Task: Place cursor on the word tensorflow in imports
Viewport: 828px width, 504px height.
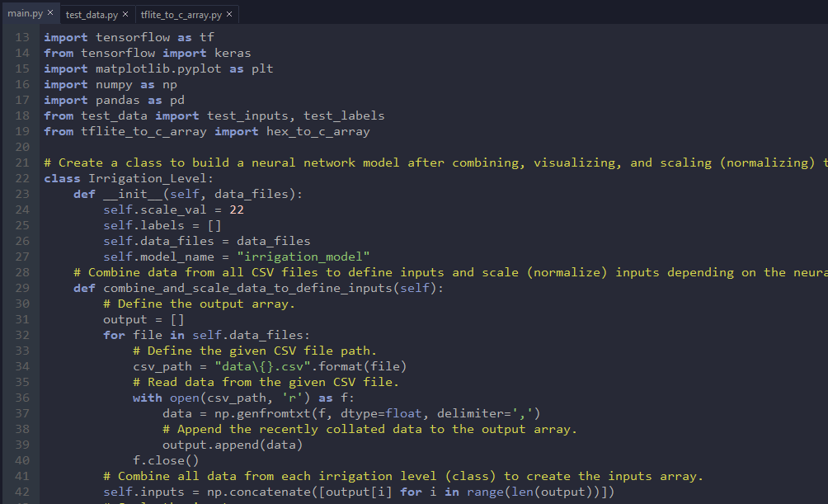Action: tap(134, 36)
